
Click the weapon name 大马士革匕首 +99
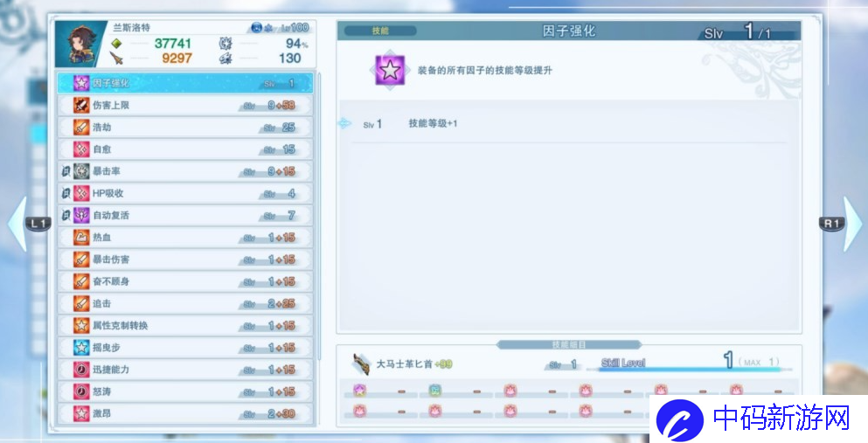click(414, 363)
